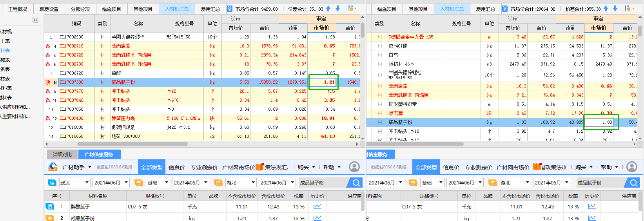Select the CL17007300 code cell
The image size is (644, 221).
point(76,82)
